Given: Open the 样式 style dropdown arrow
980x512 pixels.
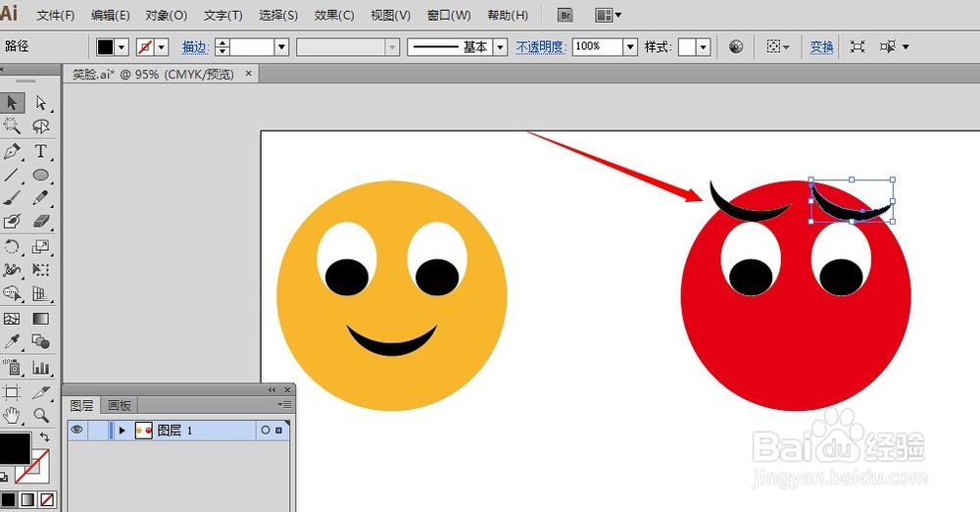Looking at the screenshot, I should coord(704,47).
